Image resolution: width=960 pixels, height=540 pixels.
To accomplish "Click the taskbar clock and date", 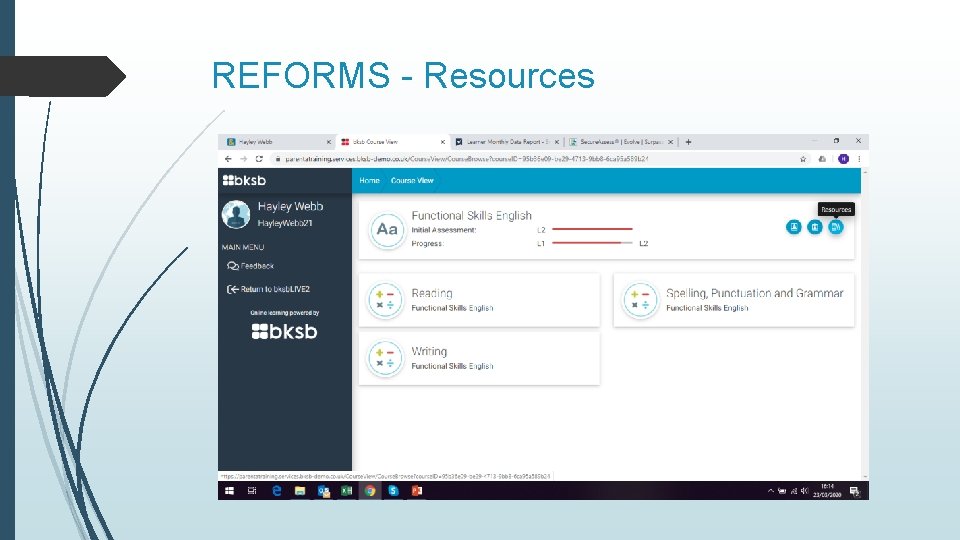I will [827, 490].
